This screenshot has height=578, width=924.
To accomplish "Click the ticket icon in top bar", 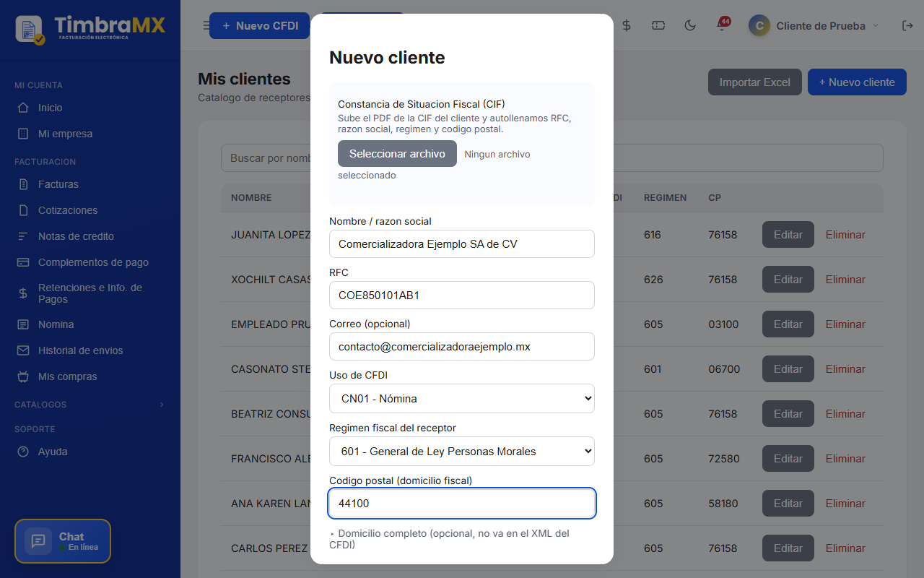I will click(658, 25).
